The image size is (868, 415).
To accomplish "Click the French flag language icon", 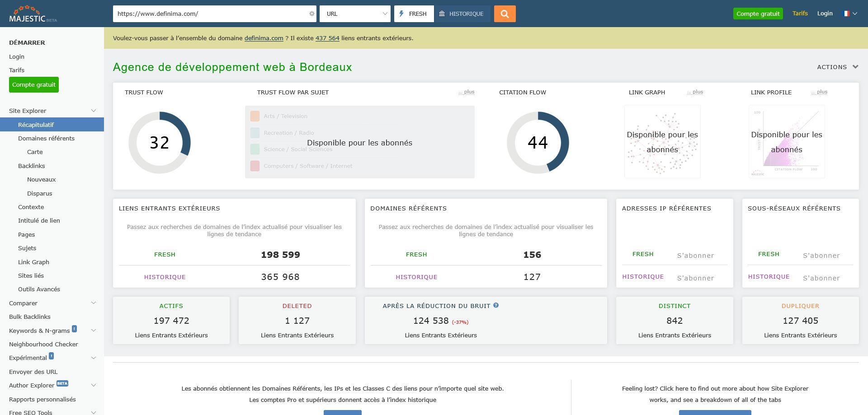I will [x=846, y=14].
